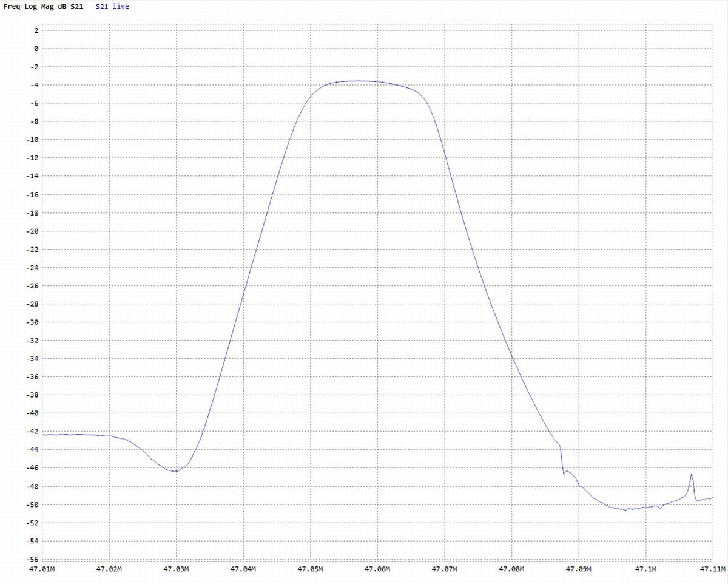Click the 47.01M frequency axis label

(42, 569)
